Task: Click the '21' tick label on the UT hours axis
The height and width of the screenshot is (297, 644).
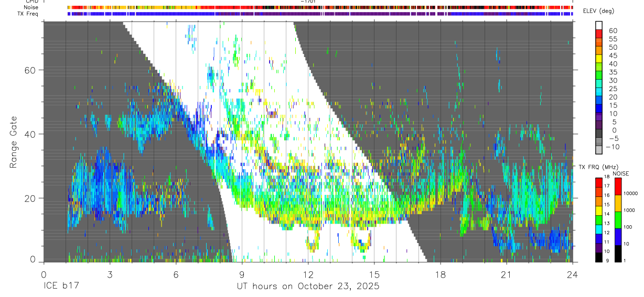Action: 506,274
